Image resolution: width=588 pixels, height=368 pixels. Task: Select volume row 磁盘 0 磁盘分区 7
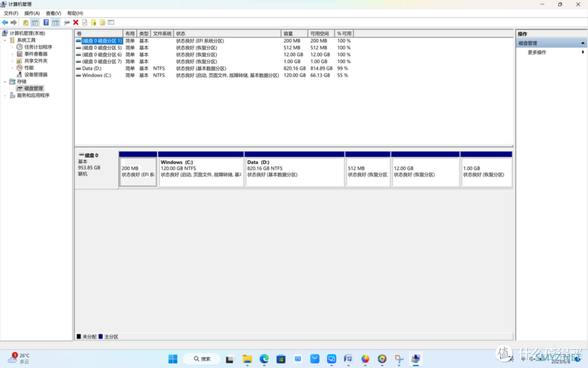(213, 61)
